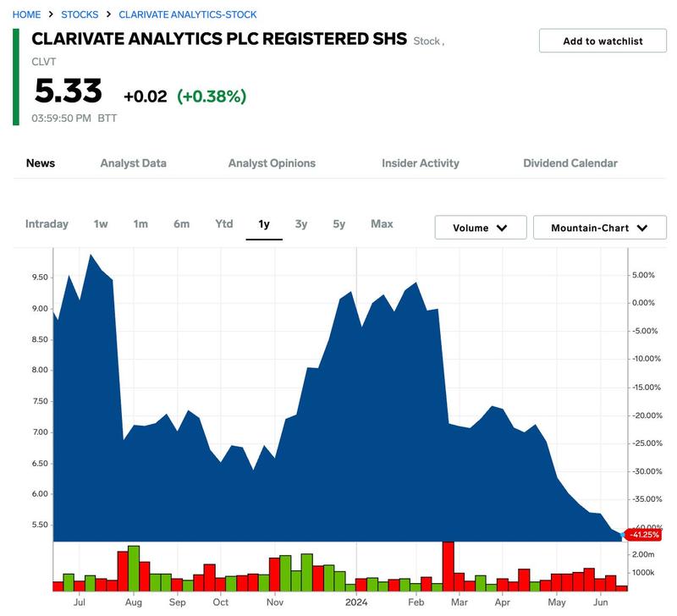Viewport: 677px width, 616px height.
Task: Select the 1y chart range
Action: pos(264,224)
